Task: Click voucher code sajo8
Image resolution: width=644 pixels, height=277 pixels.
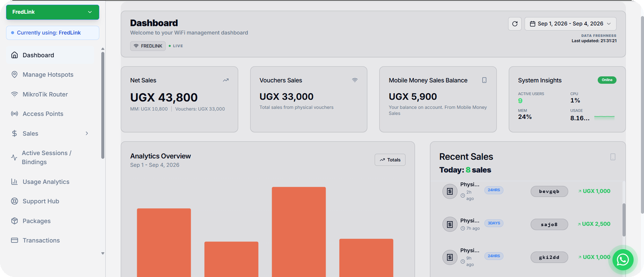Action: tap(549, 224)
